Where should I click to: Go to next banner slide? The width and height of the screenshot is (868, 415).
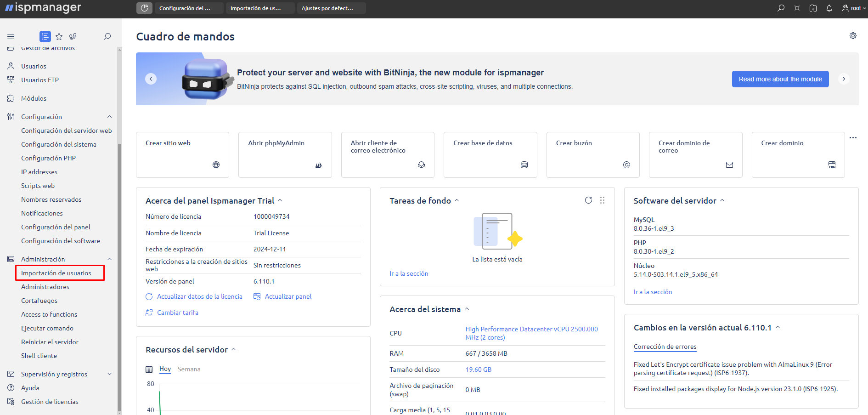click(x=844, y=79)
